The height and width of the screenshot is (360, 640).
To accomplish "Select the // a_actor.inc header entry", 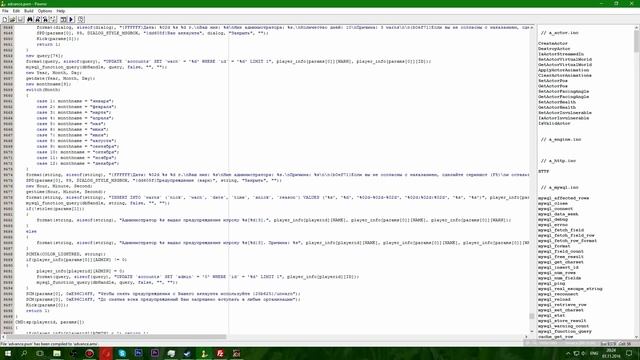I will (x=560, y=33).
